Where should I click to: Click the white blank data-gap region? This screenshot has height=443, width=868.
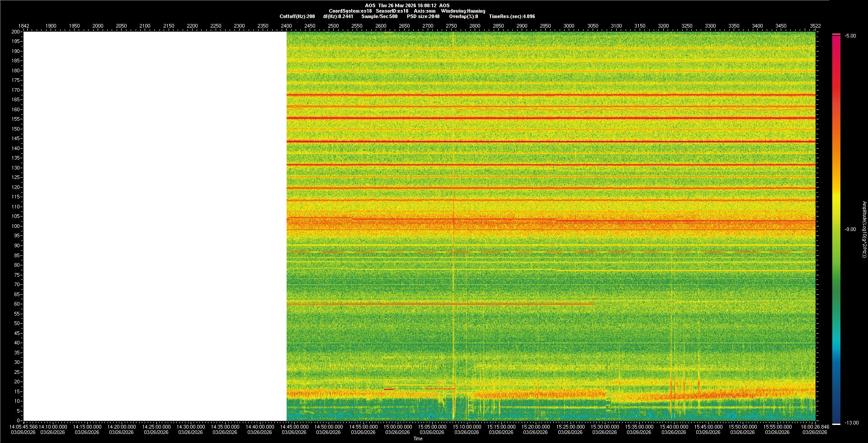point(155,226)
